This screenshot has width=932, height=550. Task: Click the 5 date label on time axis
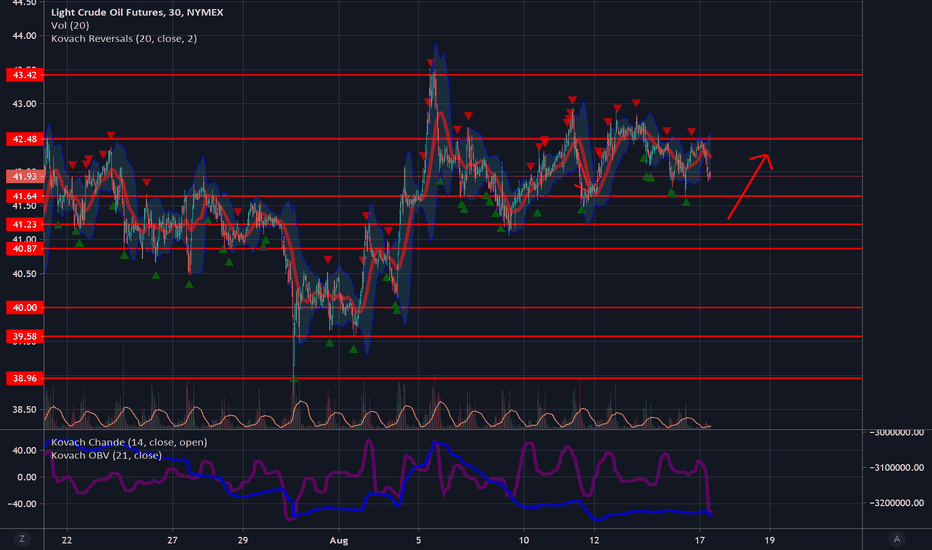pyautogui.click(x=418, y=540)
